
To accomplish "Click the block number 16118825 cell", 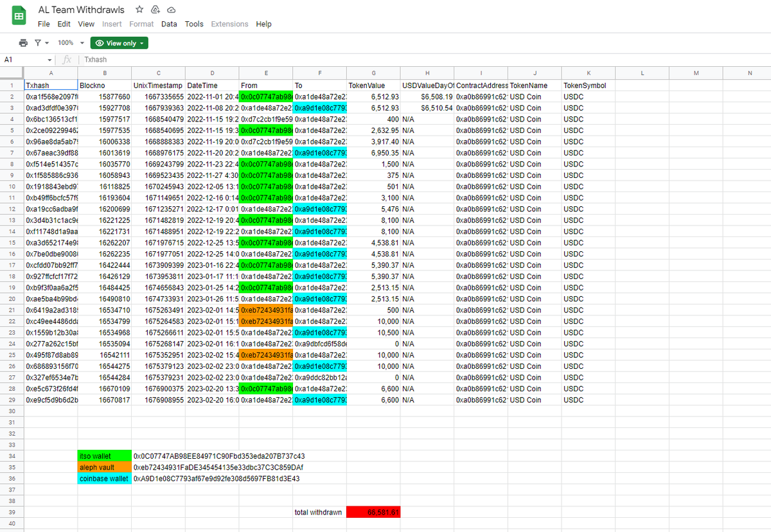I will tap(105, 186).
